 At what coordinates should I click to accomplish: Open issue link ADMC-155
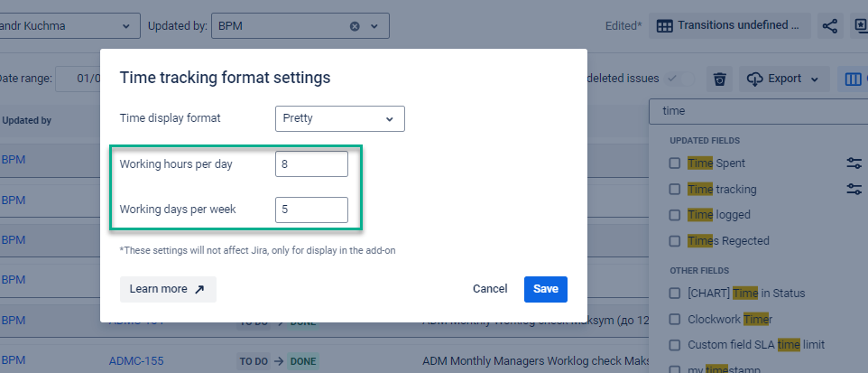tap(136, 360)
